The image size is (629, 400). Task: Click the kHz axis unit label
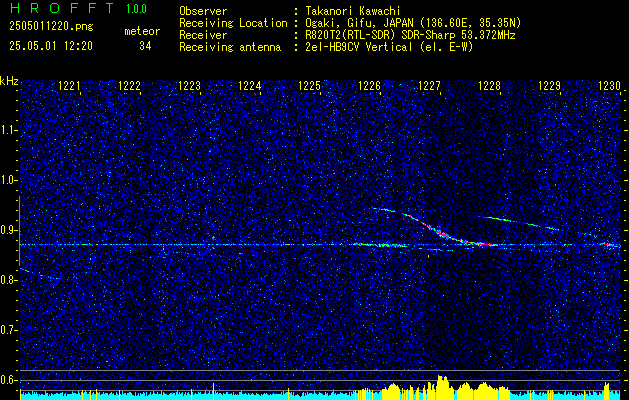(x=9, y=81)
